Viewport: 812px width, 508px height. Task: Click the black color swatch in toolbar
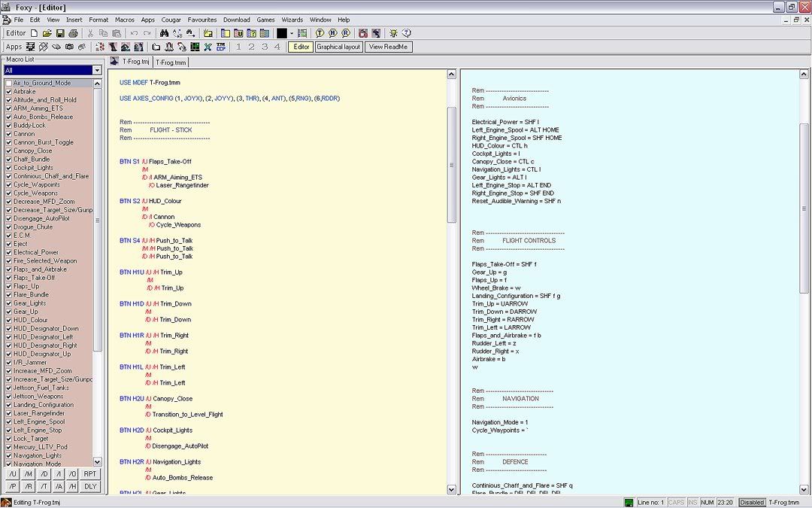click(282, 33)
